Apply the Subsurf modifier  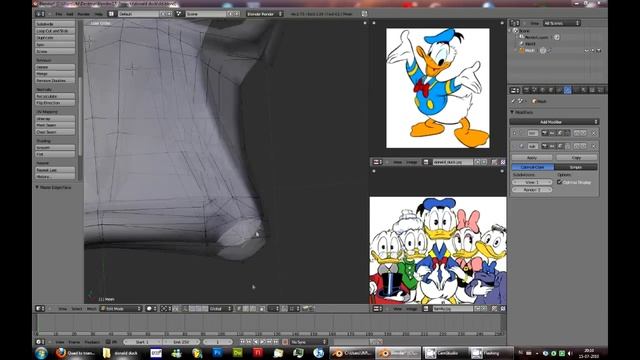[532, 158]
